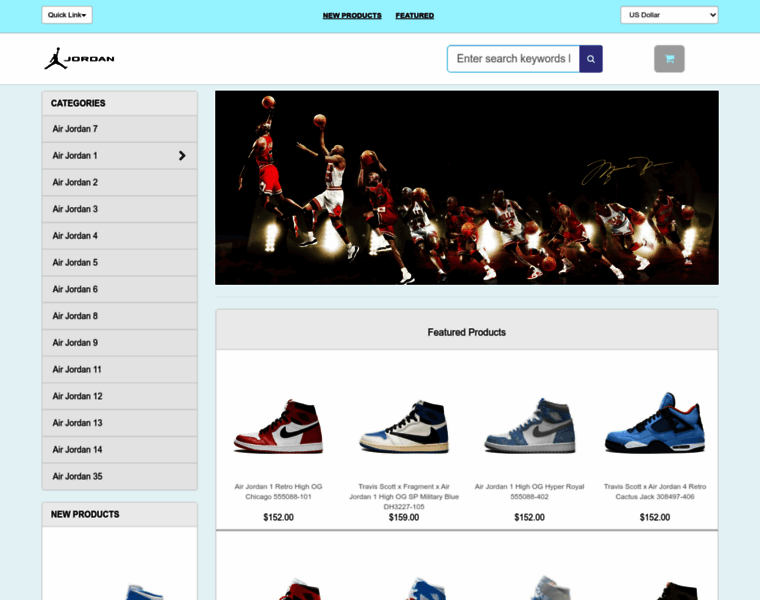
Task: Go to NEW PRODUCTS top link
Action: [x=352, y=16]
